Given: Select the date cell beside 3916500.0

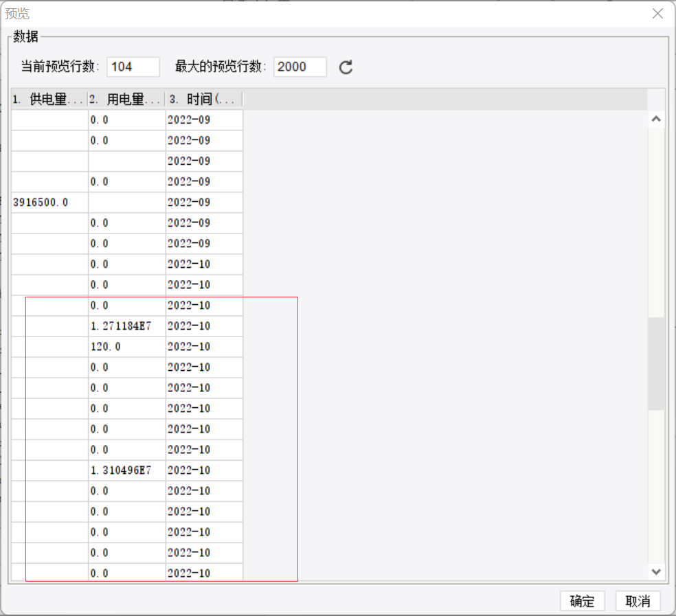Looking at the screenshot, I should 204,202.
